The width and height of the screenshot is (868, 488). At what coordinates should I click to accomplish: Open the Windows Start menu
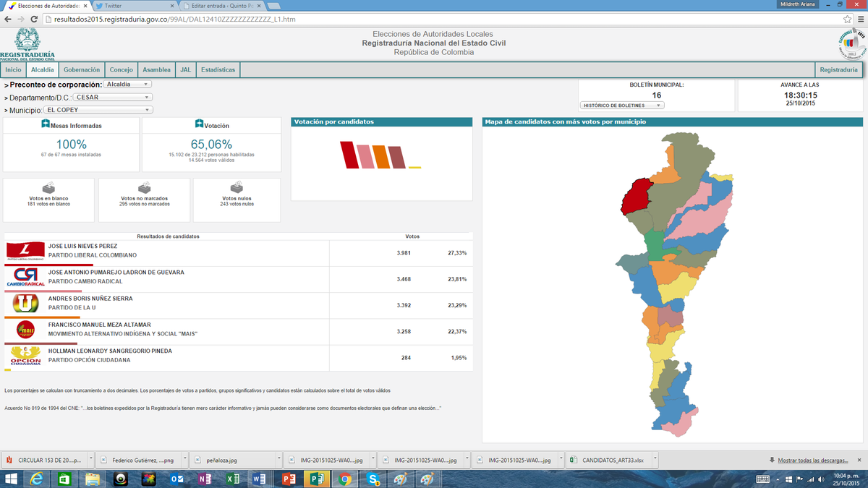tap(12, 479)
